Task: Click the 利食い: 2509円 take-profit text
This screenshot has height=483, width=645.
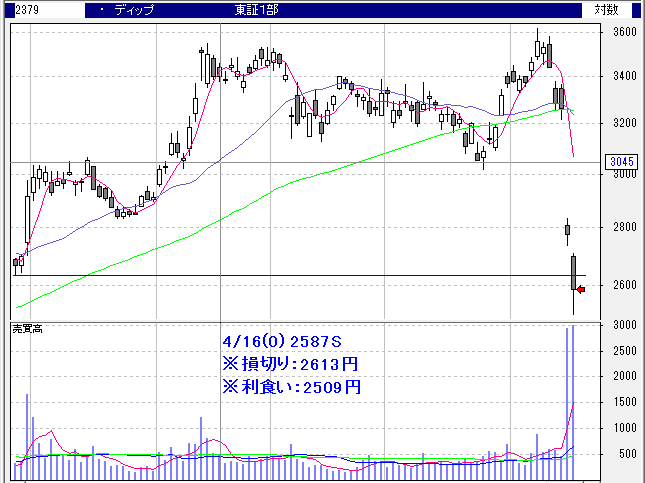Action: tap(291, 386)
